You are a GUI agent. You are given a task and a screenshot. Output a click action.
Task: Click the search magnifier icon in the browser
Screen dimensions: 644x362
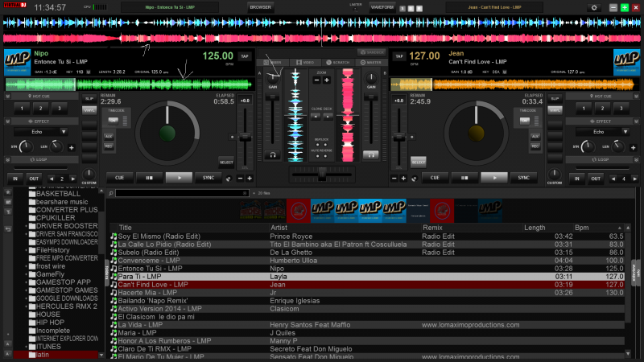(x=110, y=193)
